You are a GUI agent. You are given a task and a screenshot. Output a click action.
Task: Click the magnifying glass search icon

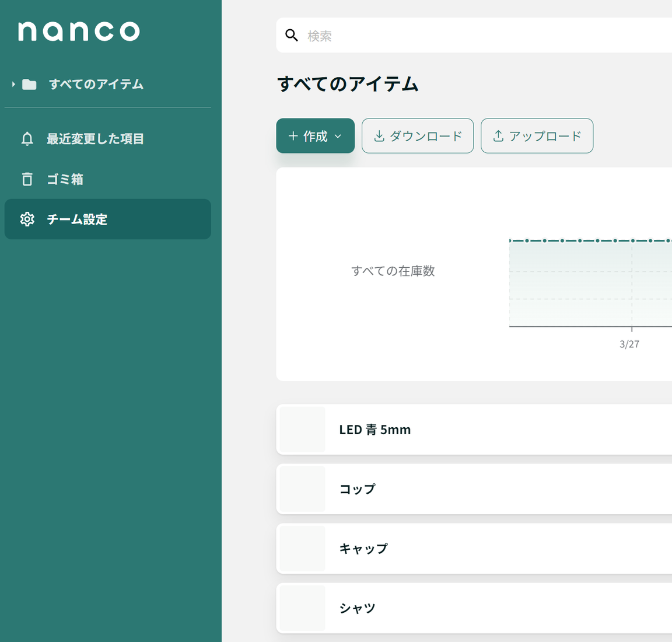click(x=292, y=35)
